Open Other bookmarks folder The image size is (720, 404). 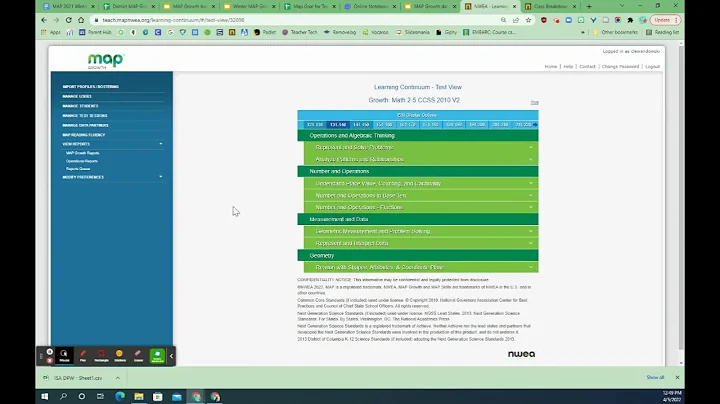point(615,32)
